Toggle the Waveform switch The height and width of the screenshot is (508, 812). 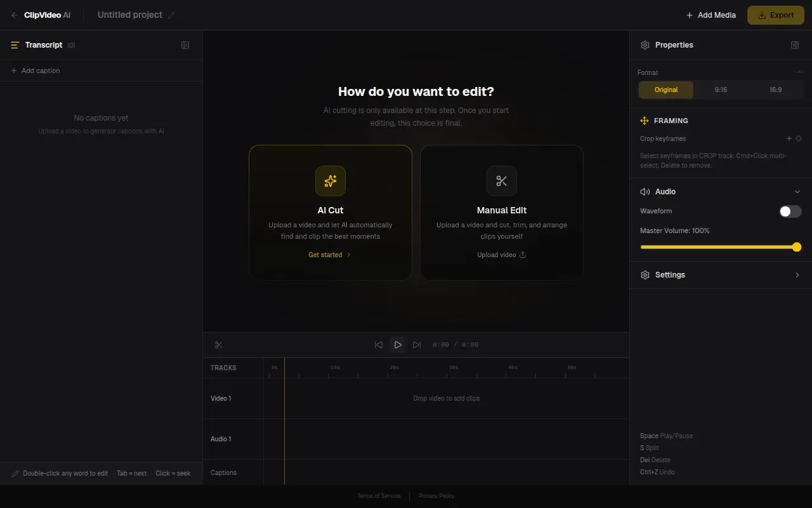point(790,211)
